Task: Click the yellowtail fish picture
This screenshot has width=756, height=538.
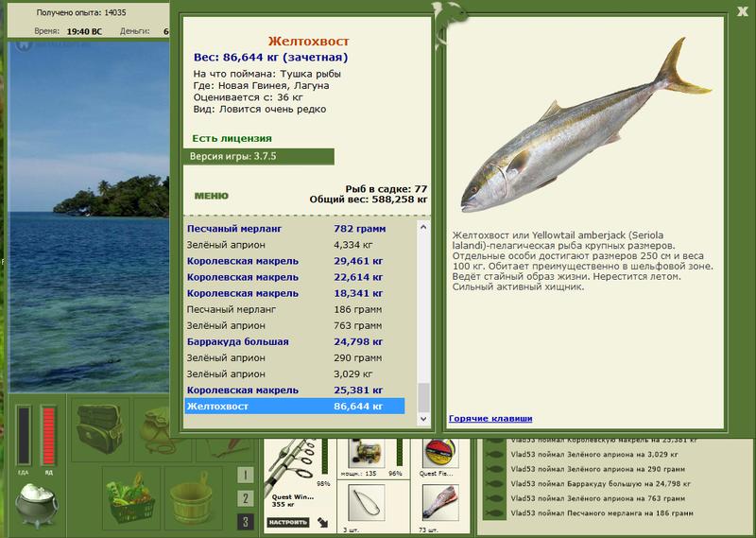Action: (585, 125)
